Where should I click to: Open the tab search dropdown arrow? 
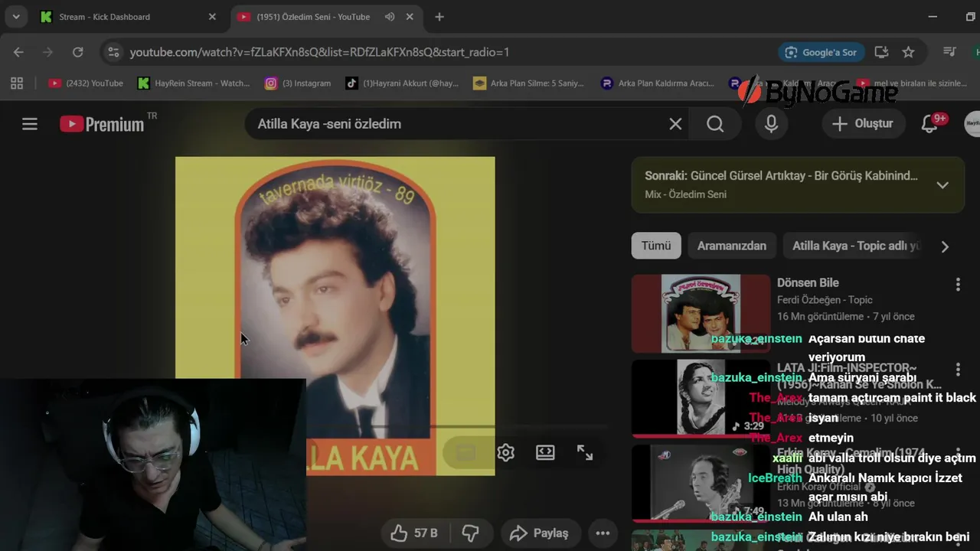pyautogui.click(x=16, y=17)
